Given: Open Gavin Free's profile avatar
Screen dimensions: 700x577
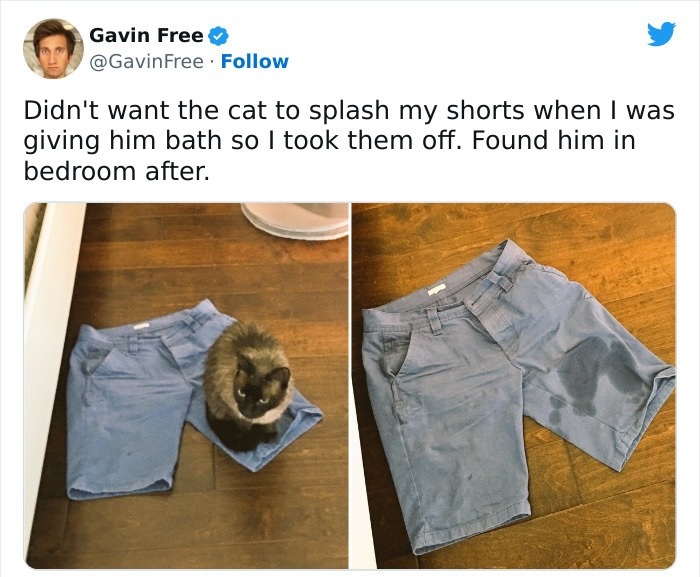Looking at the screenshot, I should 51,47.
